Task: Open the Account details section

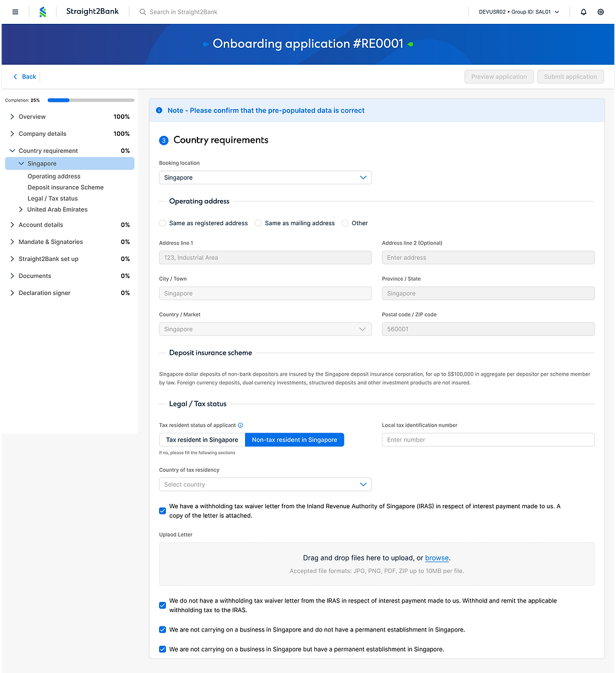Action: tap(41, 225)
